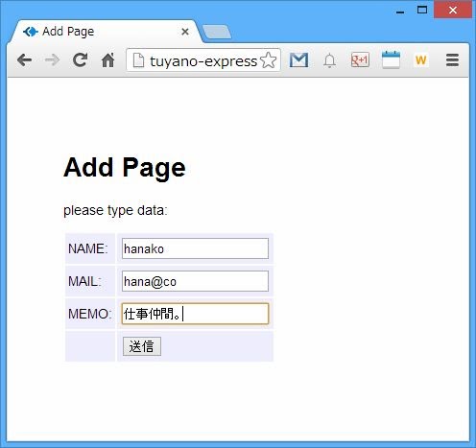Click the 'please type data:' text
The image size is (476, 448).
coord(115,210)
